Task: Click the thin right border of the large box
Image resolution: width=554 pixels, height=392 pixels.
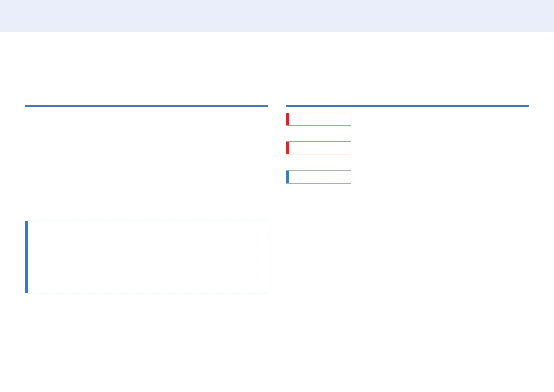Action: click(269, 257)
